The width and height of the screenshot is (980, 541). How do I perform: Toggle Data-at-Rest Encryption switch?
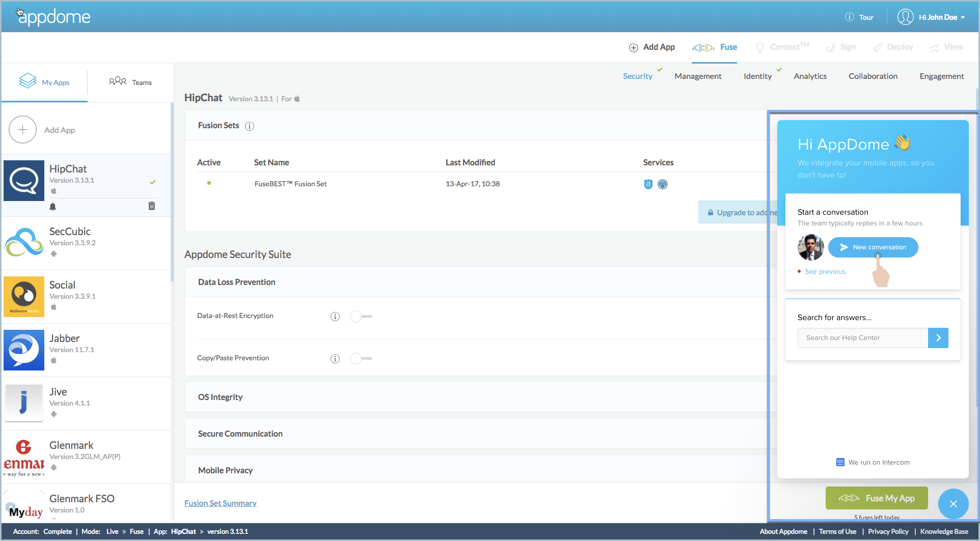tap(361, 317)
